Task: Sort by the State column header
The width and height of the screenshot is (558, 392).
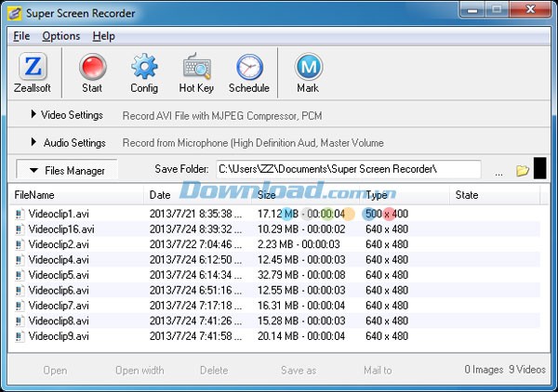Action: [495, 195]
